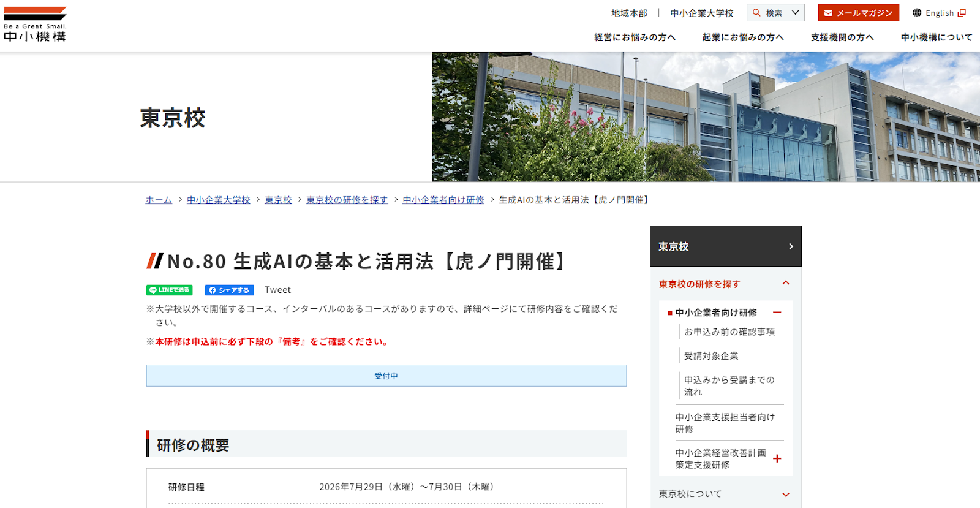
Task: Open 中小企業支援担当者向け研修
Action: (725, 423)
